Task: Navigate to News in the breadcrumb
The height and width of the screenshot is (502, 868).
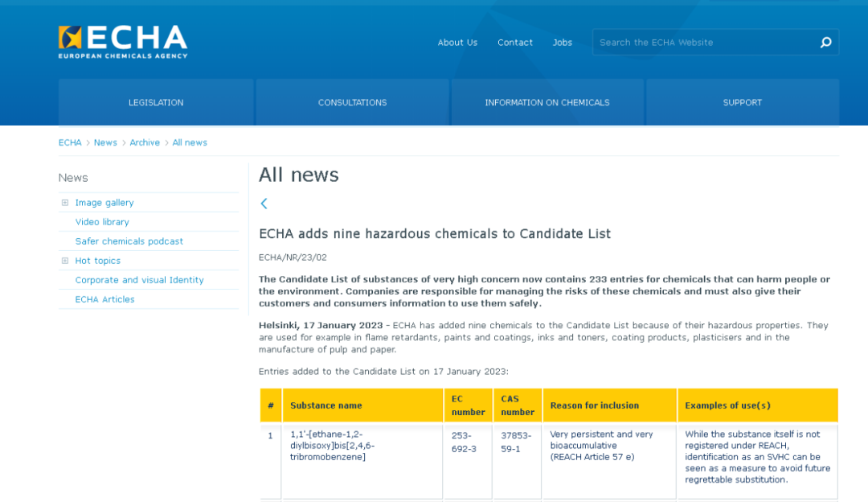Action: tap(105, 142)
